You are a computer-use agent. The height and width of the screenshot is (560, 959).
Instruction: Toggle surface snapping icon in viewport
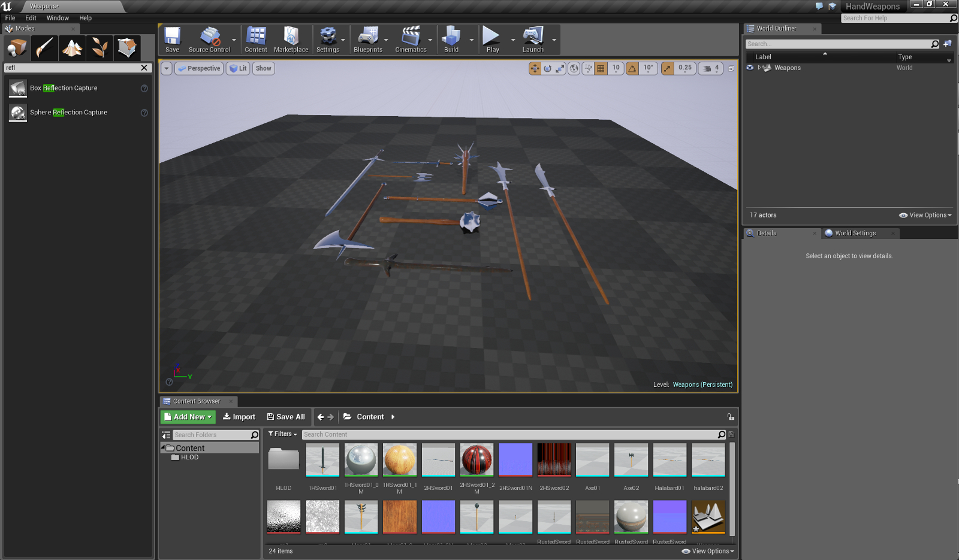[x=588, y=68]
